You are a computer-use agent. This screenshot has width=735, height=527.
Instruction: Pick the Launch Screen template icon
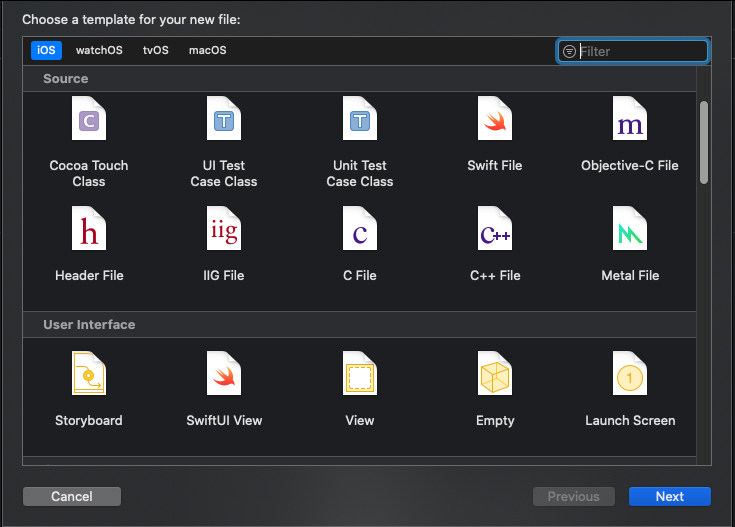coord(630,373)
